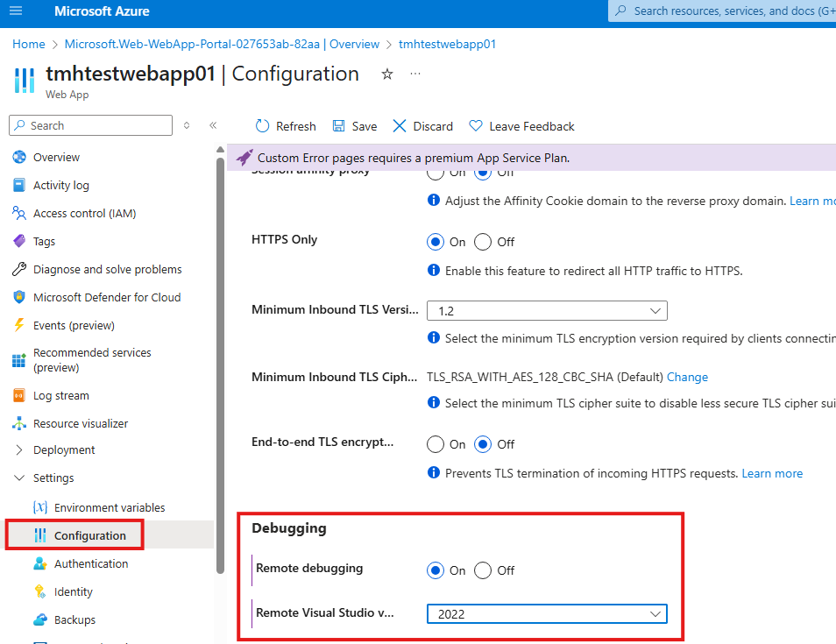The height and width of the screenshot is (644, 836).
Task: Click Change link for TLS cipher suite
Action: pos(687,377)
